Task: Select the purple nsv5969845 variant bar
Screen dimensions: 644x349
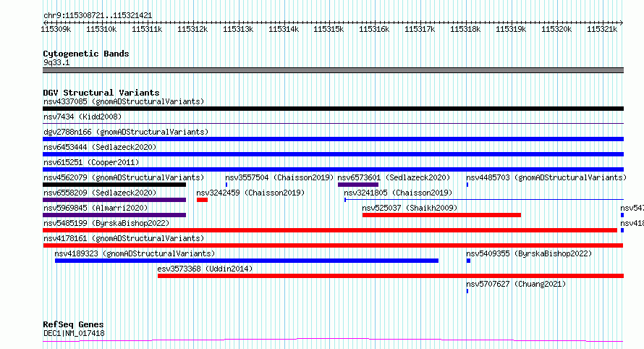Action: [114, 215]
